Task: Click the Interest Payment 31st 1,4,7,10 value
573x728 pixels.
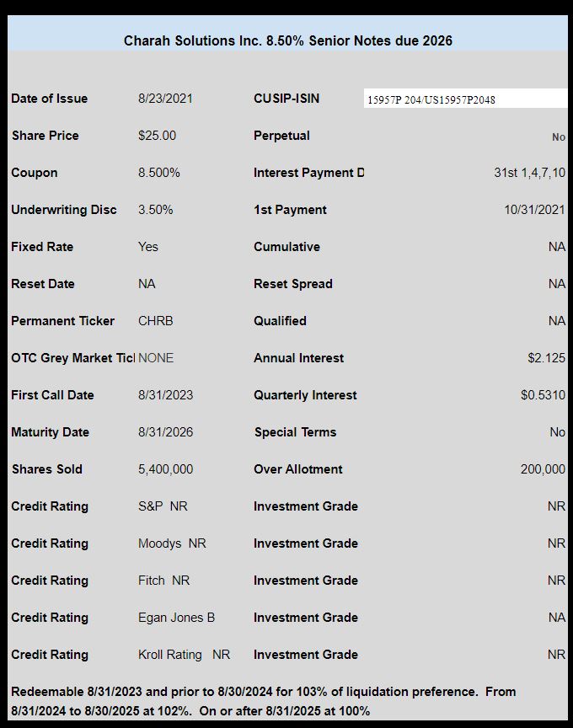Action: [x=530, y=173]
